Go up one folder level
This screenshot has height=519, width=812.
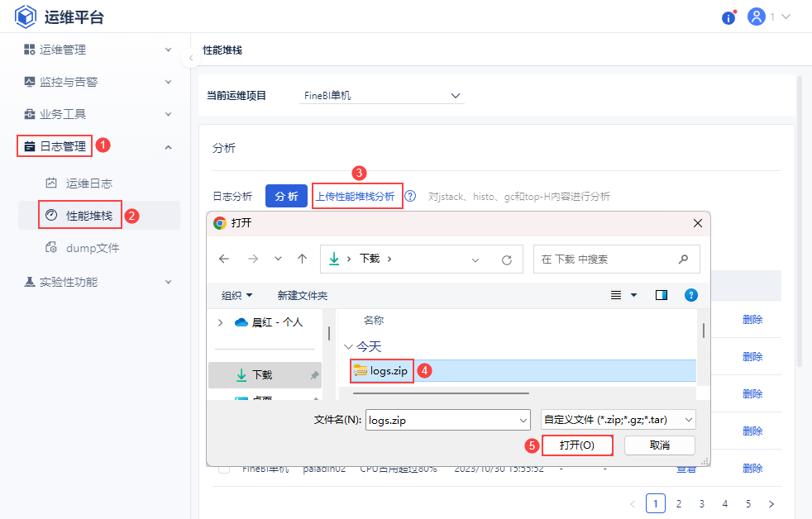click(303, 259)
